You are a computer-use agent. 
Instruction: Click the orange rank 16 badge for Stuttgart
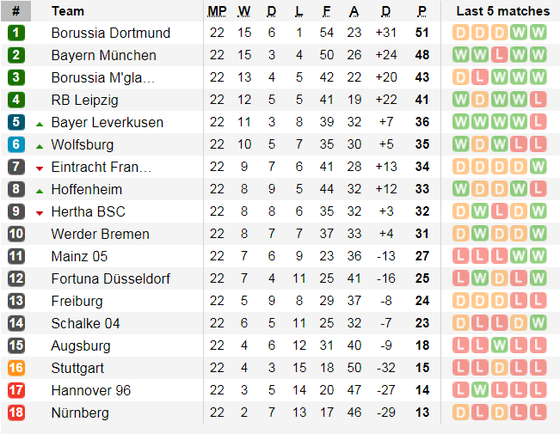pos(16,368)
